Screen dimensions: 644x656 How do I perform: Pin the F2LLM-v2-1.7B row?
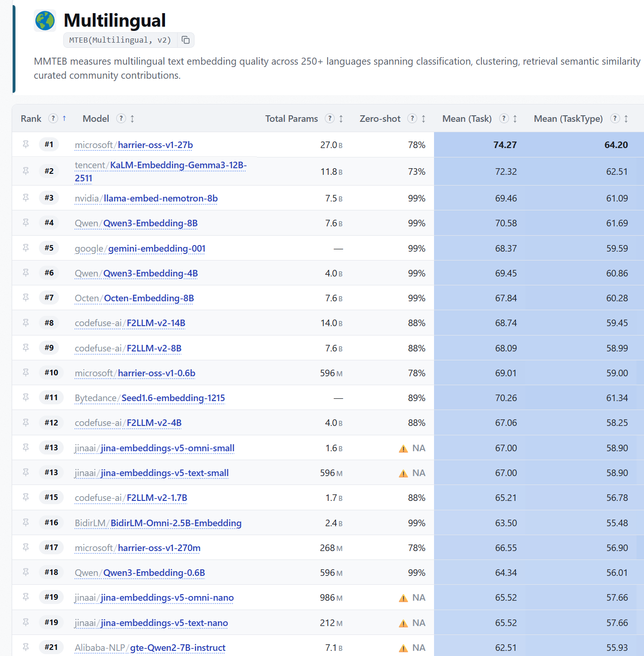pos(26,497)
